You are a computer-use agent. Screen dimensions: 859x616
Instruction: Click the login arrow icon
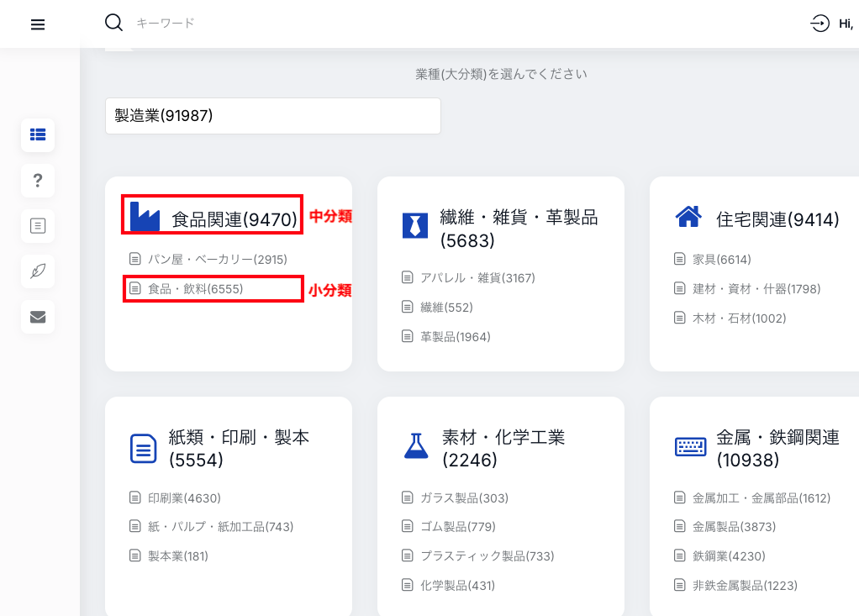tap(819, 24)
